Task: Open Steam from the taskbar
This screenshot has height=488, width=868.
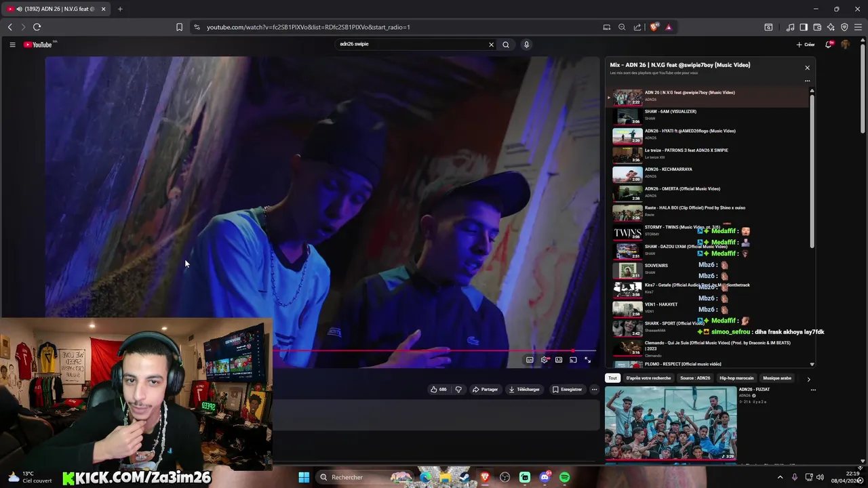Action: [465, 477]
